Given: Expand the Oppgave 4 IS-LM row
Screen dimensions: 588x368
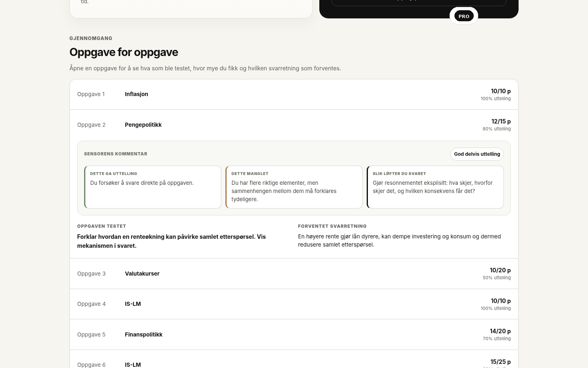Looking at the screenshot, I should [294, 304].
